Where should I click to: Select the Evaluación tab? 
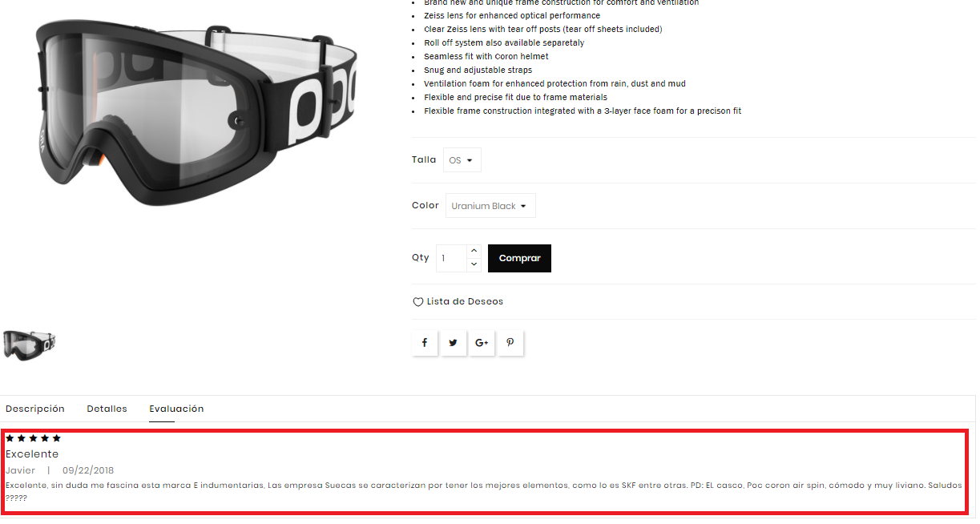(176, 409)
